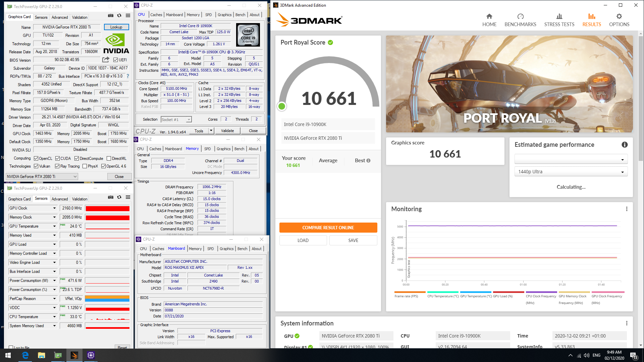Open the CPU-Z Socket #1 selection dropdown

coord(176,119)
